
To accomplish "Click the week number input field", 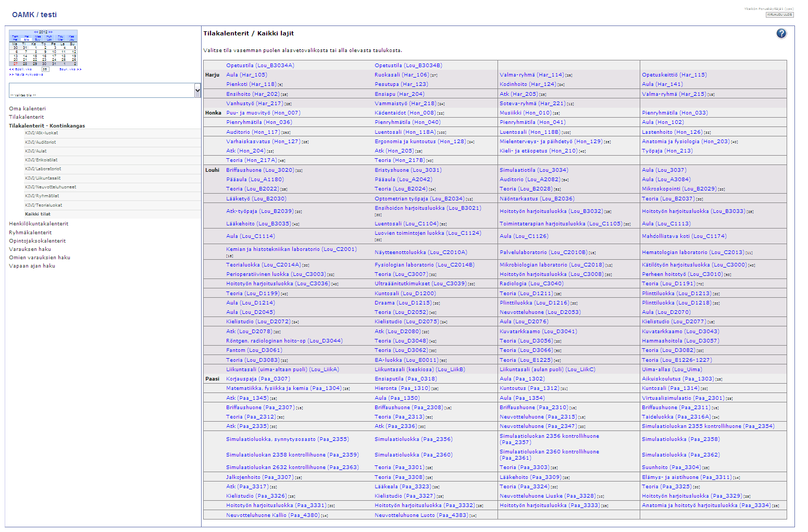I will tap(45, 69).
